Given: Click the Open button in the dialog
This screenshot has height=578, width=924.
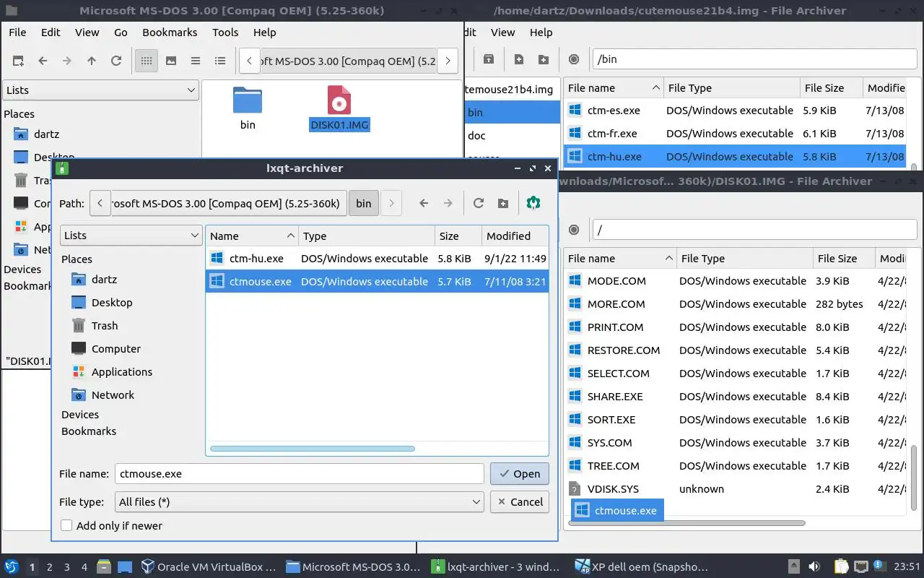Looking at the screenshot, I should tap(520, 474).
